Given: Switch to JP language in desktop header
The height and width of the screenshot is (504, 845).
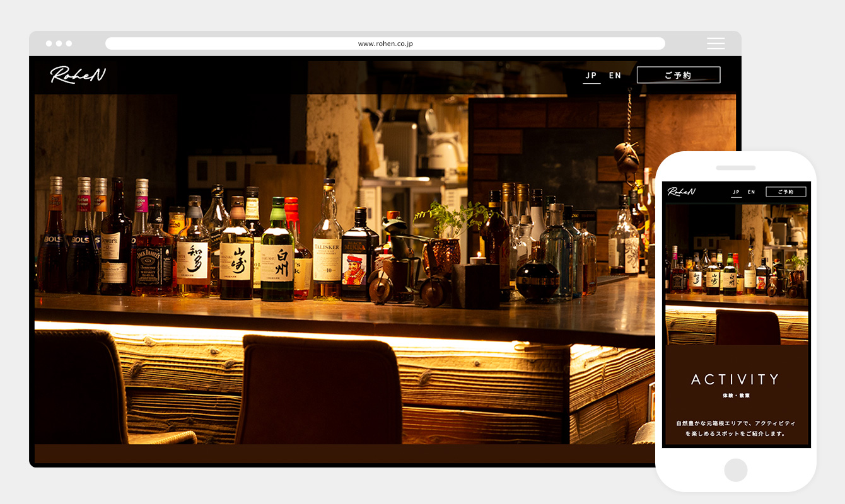Looking at the screenshot, I should coord(591,76).
